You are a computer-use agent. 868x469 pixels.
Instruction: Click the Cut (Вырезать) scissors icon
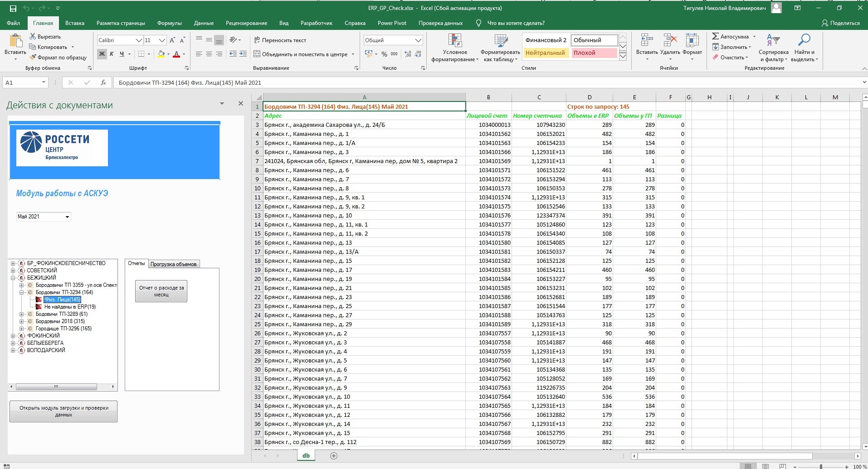[x=33, y=36]
